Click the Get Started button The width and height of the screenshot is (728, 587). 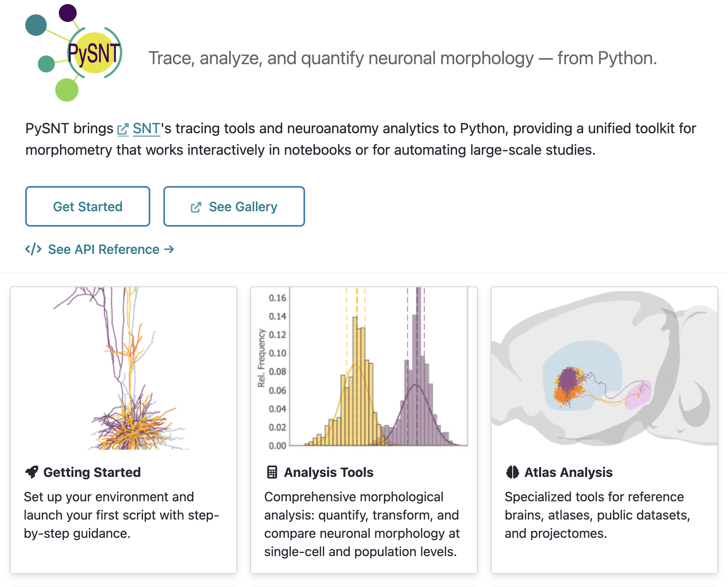click(x=88, y=206)
